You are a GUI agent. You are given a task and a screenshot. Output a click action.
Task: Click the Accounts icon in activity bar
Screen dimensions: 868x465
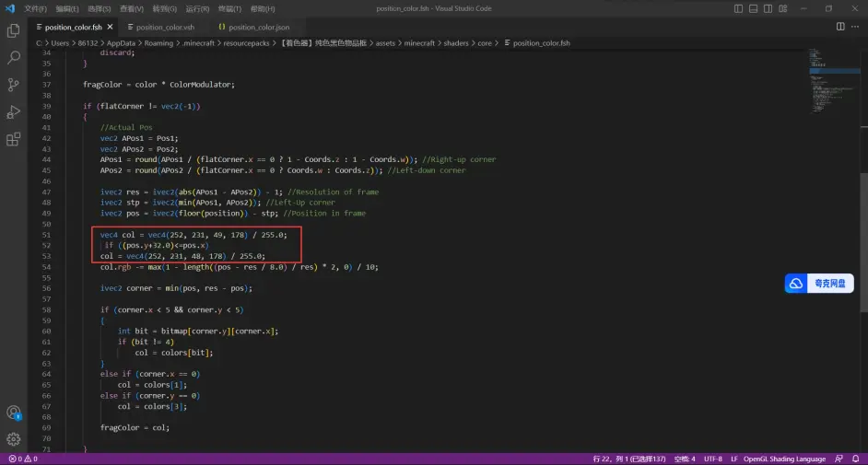[13, 413]
